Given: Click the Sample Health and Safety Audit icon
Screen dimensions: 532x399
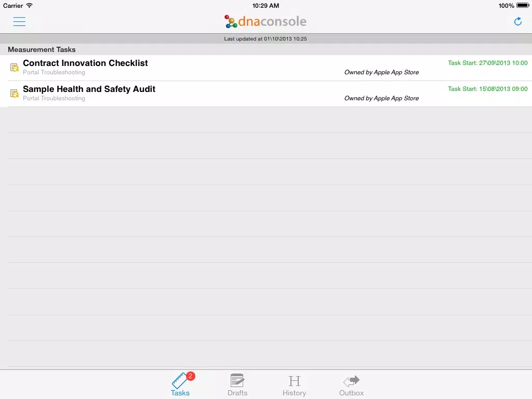Looking at the screenshot, I should tap(14, 94).
